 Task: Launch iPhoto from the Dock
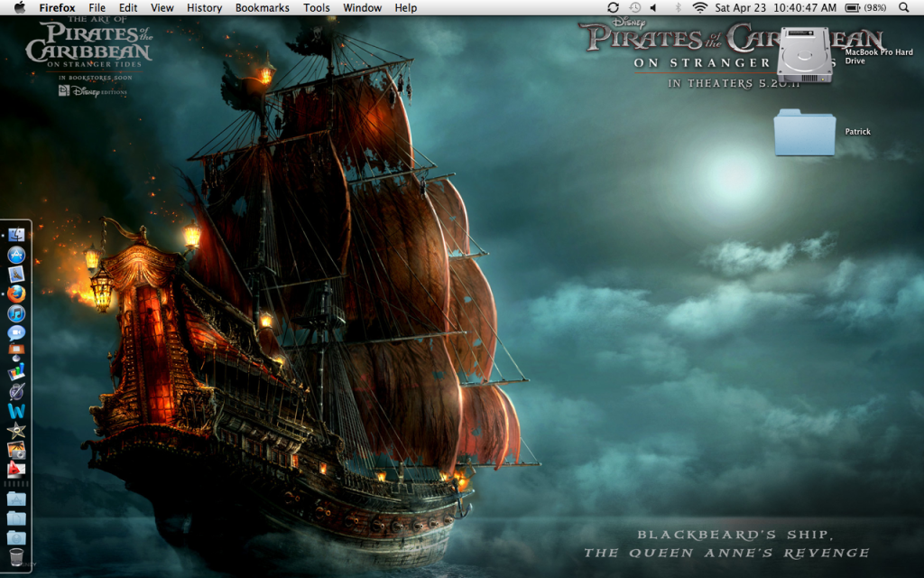(x=16, y=450)
